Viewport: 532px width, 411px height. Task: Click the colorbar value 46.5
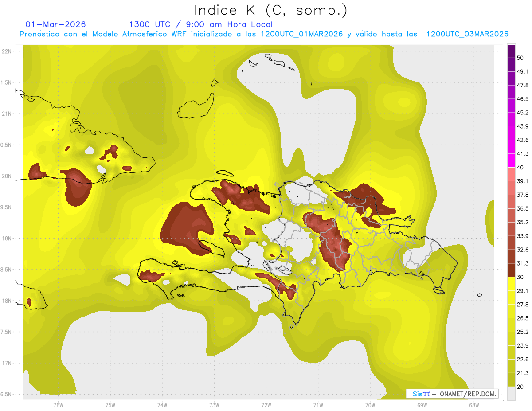(523, 99)
